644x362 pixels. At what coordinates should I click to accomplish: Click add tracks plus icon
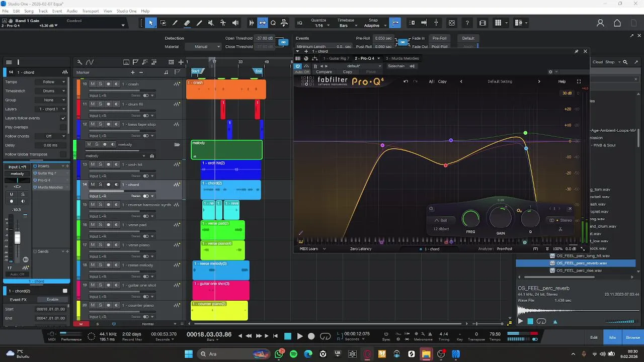coord(181,62)
